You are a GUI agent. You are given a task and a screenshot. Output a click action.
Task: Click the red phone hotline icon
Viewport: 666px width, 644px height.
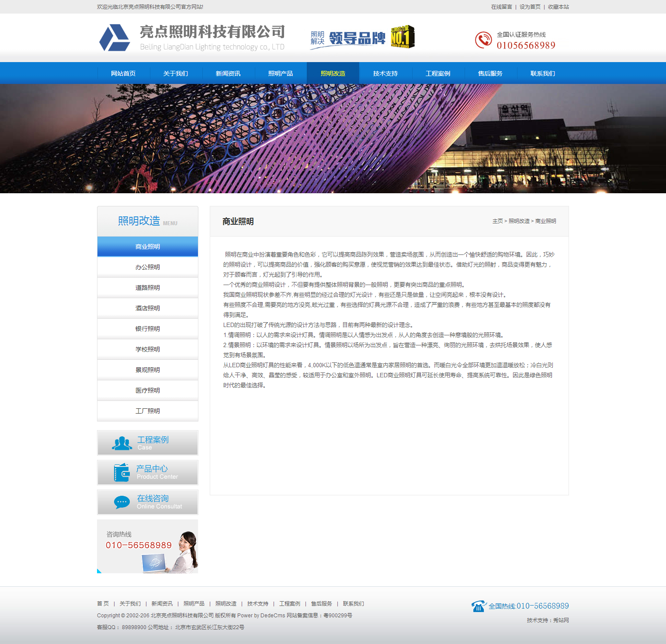point(483,40)
